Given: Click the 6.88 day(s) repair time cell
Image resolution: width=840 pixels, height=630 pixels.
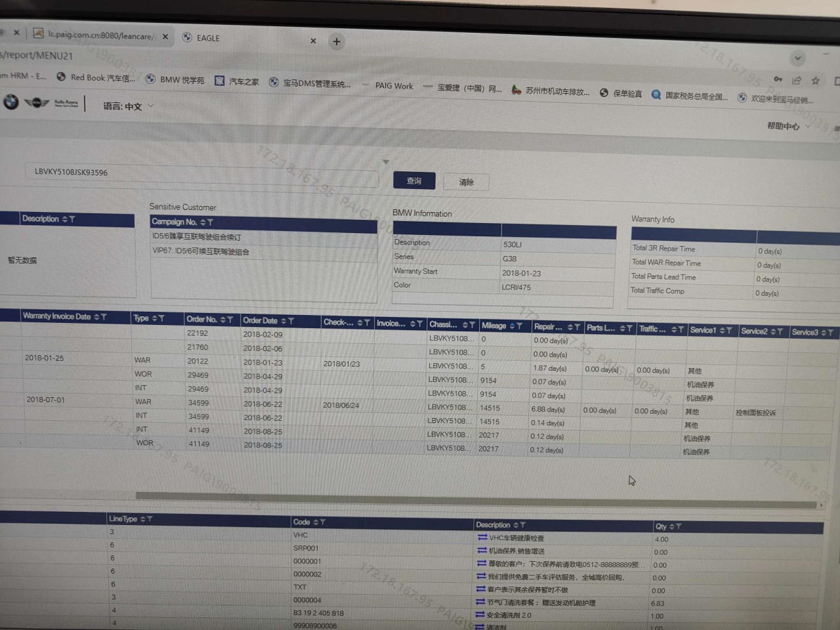Looking at the screenshot, I should tap(548, 409).
